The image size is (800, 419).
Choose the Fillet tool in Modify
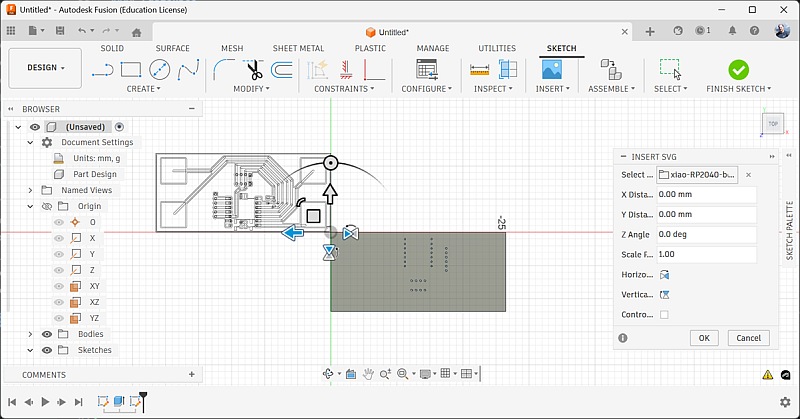pyautogui.click(x=223, y=69)
